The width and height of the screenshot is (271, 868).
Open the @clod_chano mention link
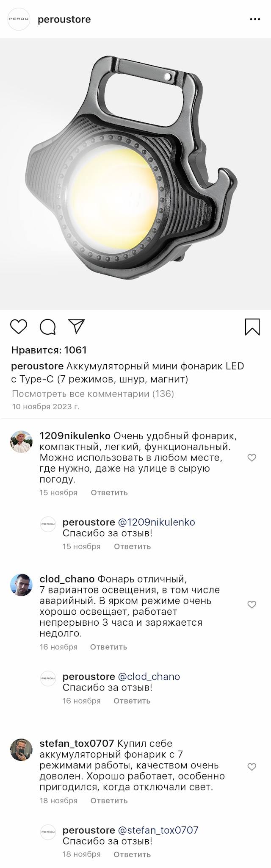[149, 677]
